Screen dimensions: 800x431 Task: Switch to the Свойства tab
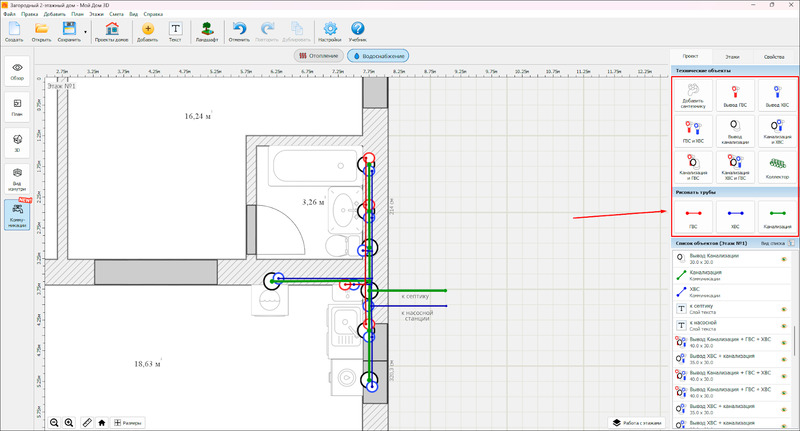[774, 58]
